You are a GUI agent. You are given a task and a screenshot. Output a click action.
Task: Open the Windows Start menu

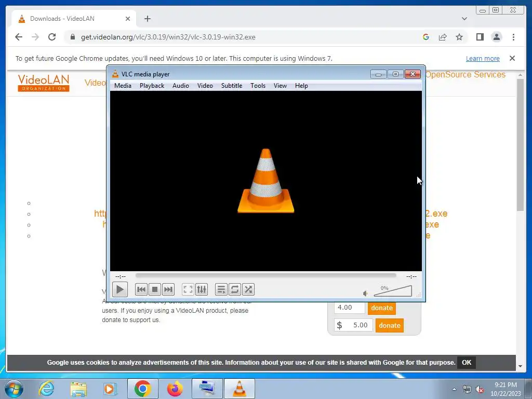(14, 389)
